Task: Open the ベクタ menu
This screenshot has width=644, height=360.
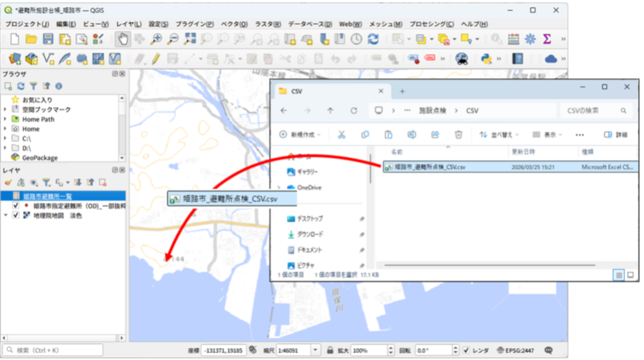Action: (234, 25)
